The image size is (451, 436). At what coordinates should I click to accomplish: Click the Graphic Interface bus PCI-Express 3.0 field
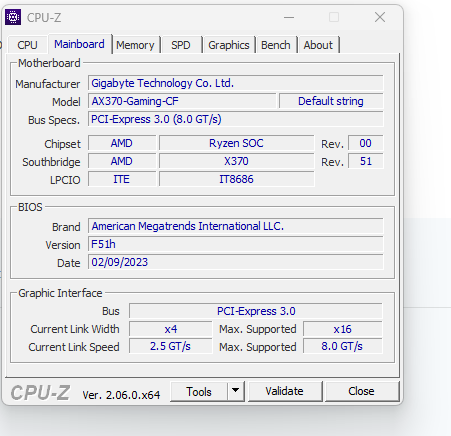256,311
